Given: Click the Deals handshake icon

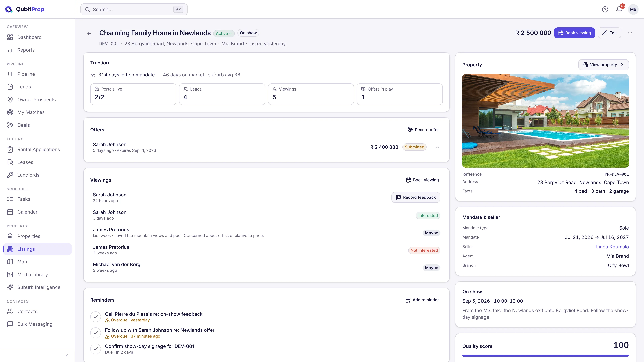Looking at the screenshot, I should tap(10, 125).
